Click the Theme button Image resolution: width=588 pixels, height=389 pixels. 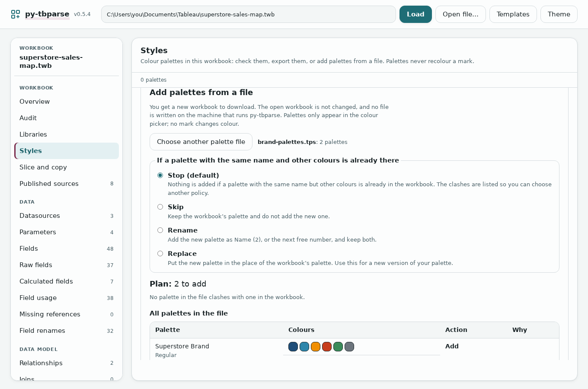559,14
